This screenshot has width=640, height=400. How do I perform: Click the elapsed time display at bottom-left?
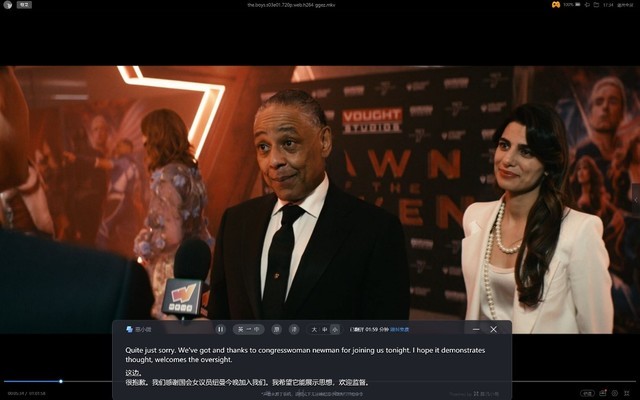point(15,393)
